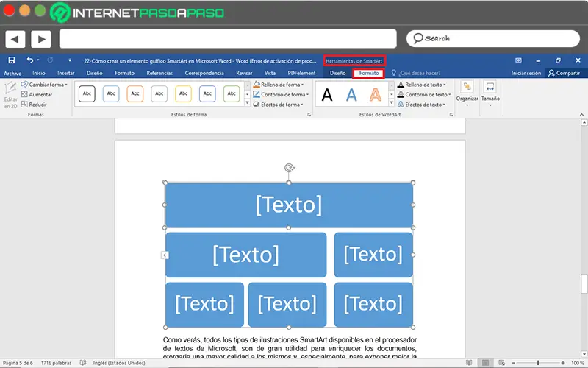Select the green outline Abc shape style

click(232, 94)
